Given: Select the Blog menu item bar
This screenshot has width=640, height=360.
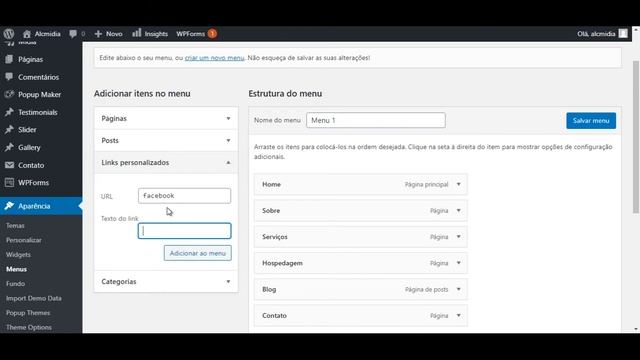Looking at the screenshot, I should tap(360, 289).
